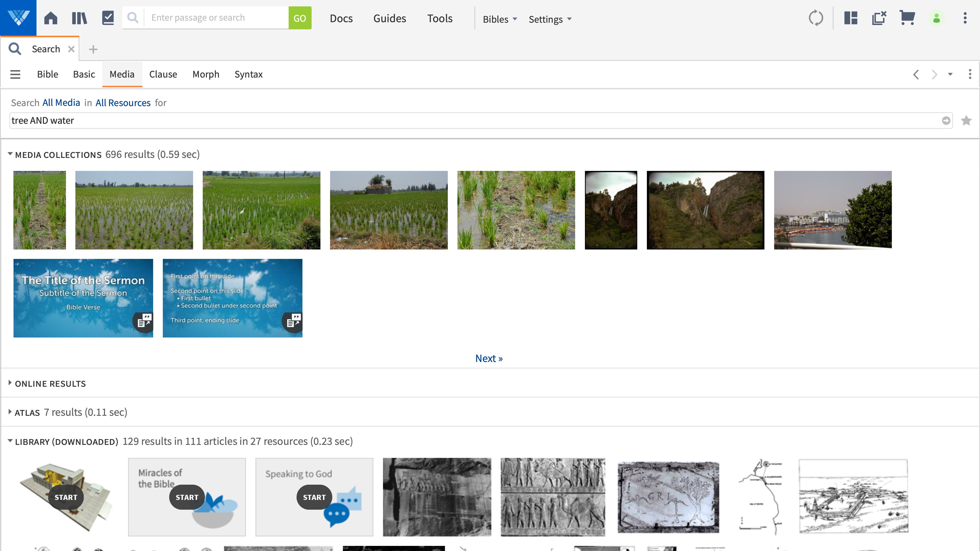This screenshot has height=551, width=980.
Task: Open the Home page icon
Action: point(51,18)
